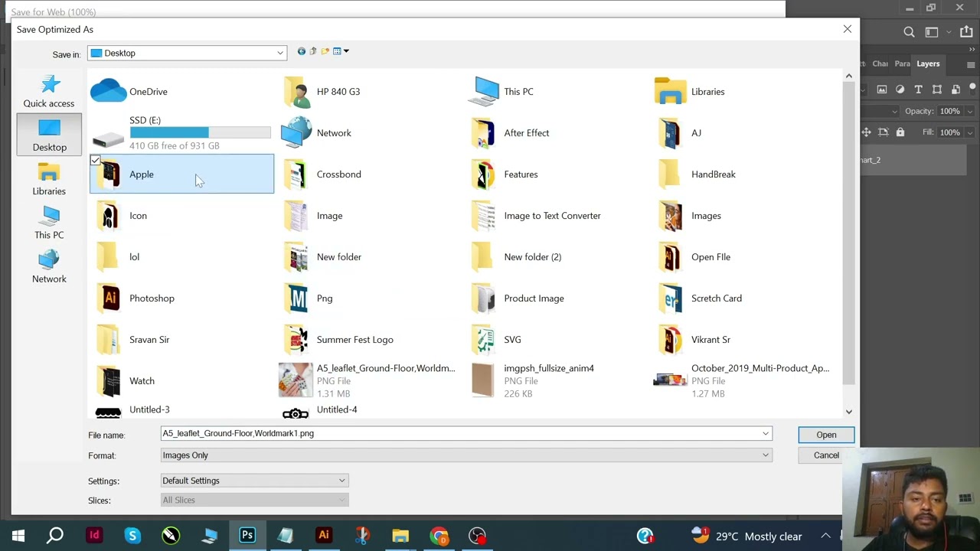The image size is (980, 551).
Task: Click the Photoshop share icon
Action: (x=968, y=32)
